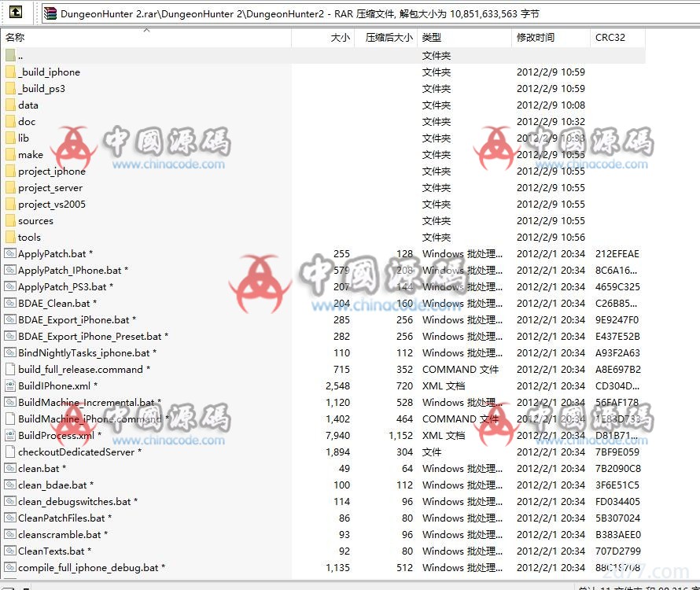Click the BuildProcess.xml file icon

(x=10, y=436)
